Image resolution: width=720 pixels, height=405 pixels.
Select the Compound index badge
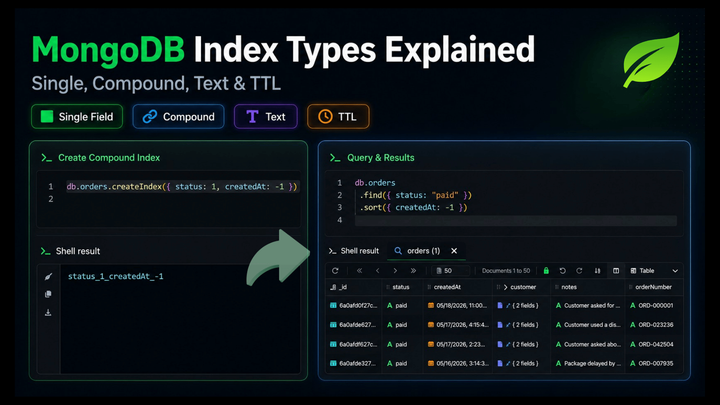click(x=178, y=117)
